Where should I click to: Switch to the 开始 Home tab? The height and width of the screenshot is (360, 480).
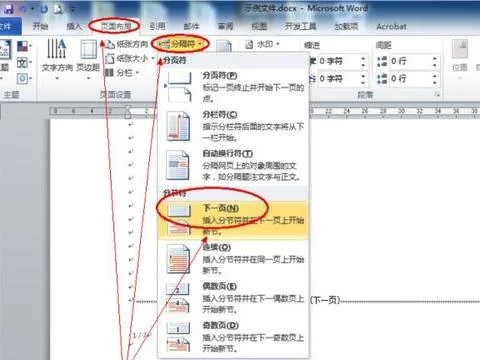[40, 26]
